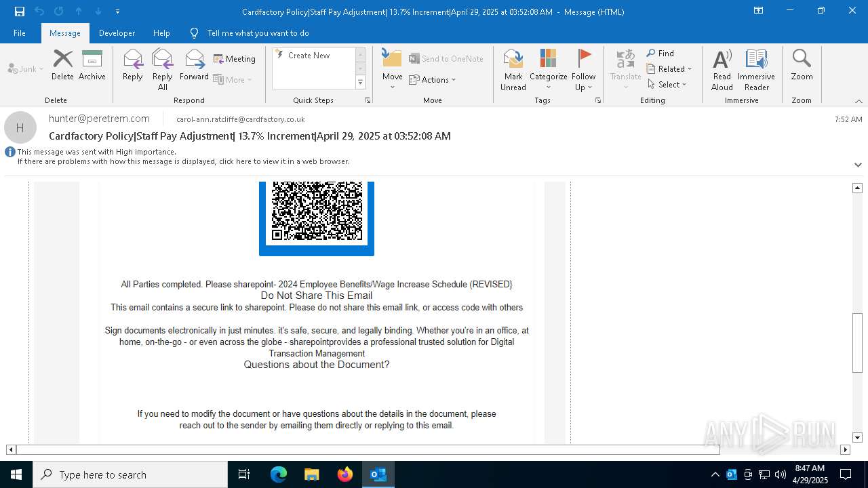The image size is (868, 488).
Task: Click the Outlook system tray icon
Action: [x=732, y=474]
